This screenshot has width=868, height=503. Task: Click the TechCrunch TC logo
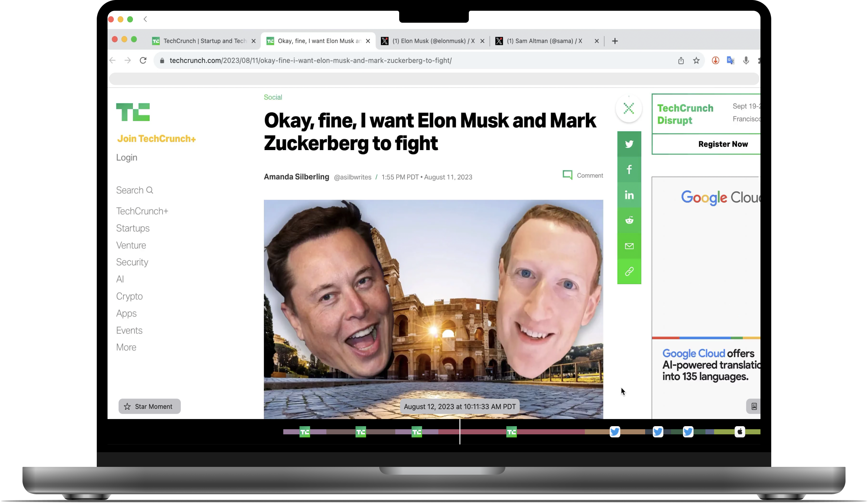[133, 112]
